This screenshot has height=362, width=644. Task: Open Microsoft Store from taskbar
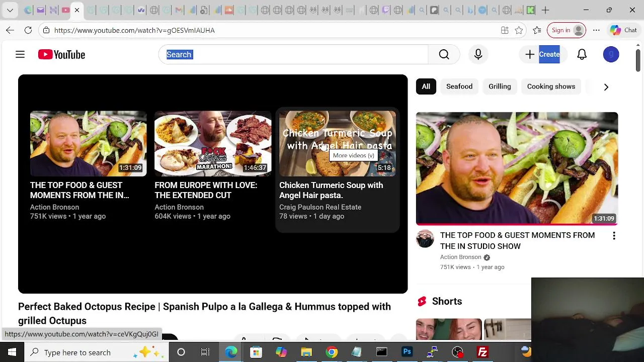[x=256, y=352]
